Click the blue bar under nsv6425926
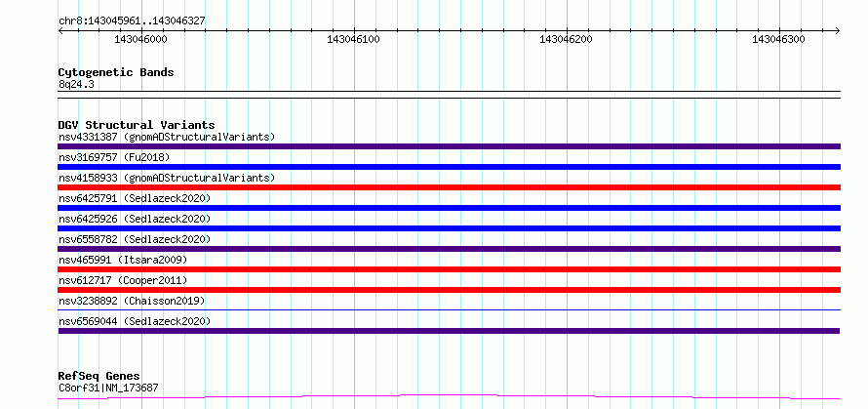Viewport: 868px width, 409px height. [449, 228]
